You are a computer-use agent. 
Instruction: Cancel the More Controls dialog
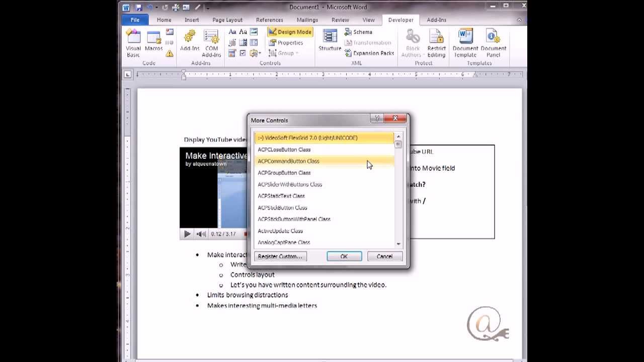point(384,256)
